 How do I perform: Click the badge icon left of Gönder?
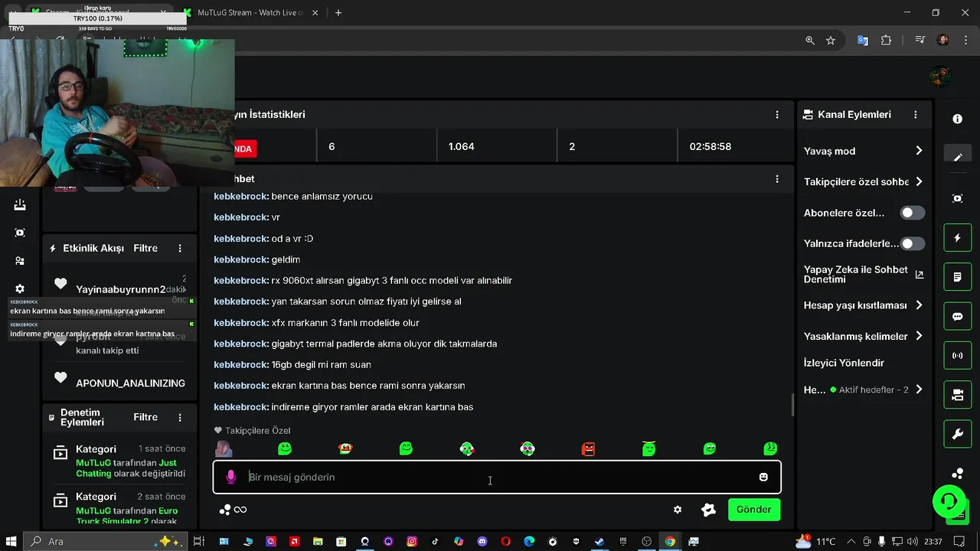click(708, 510)
